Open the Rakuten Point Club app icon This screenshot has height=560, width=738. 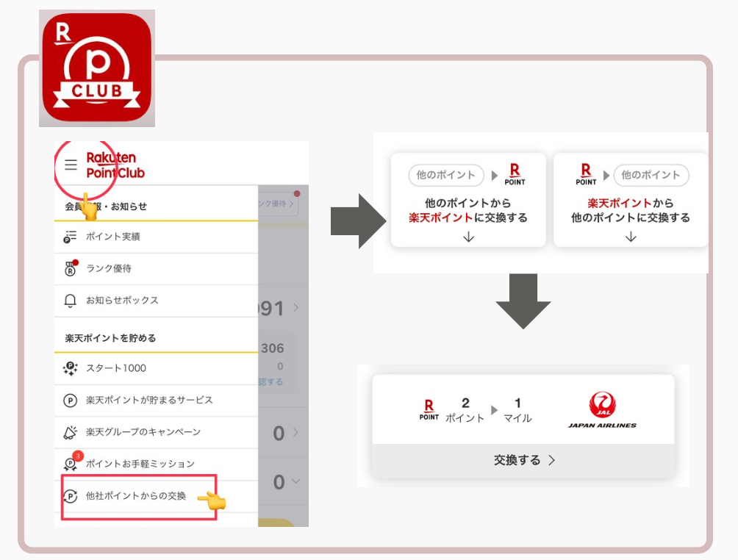[x=97, y=68]
